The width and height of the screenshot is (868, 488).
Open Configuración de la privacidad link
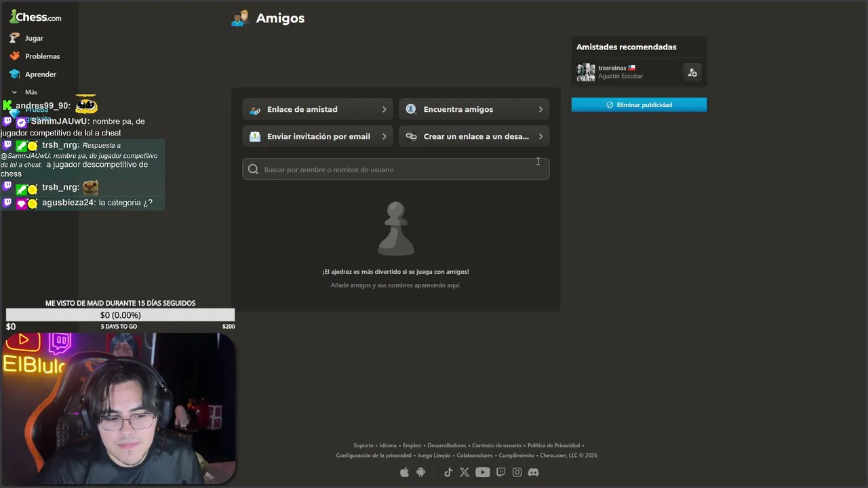coord(374,455)
